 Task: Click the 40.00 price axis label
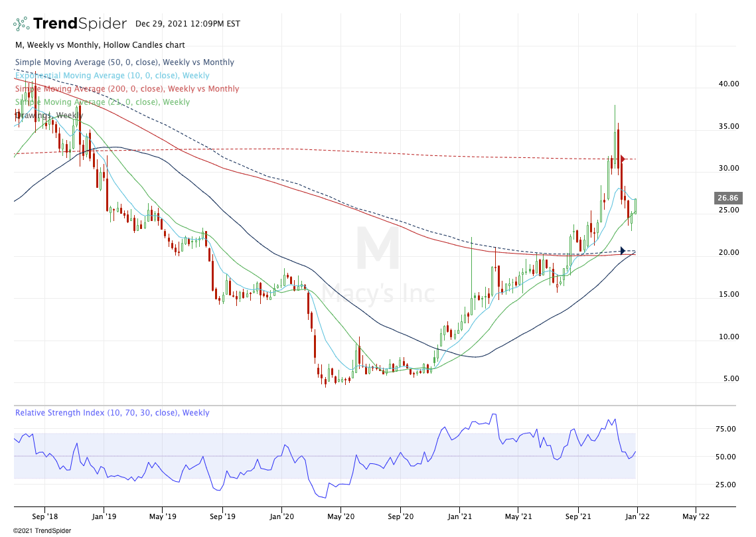click(x=729, y=84)
